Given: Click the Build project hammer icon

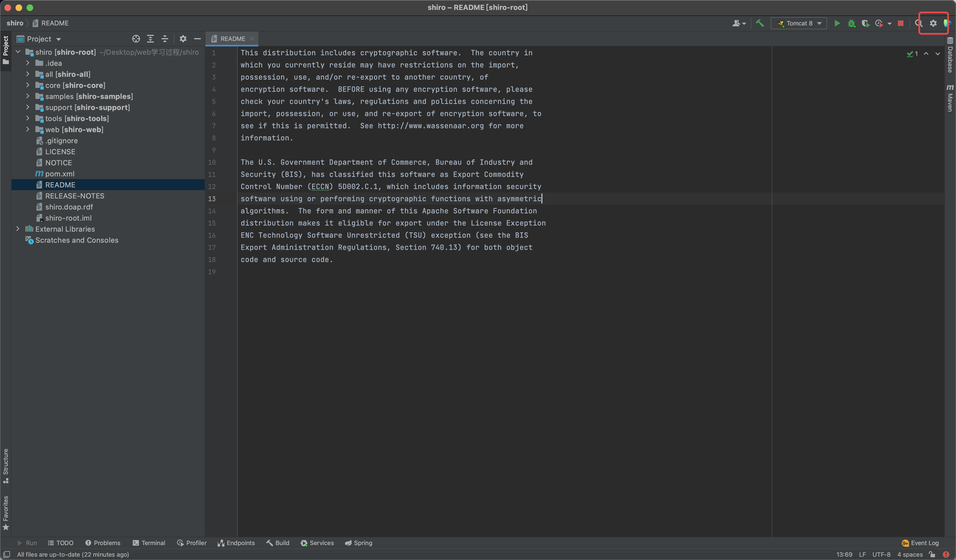Looking at the screenshot, I should 760,23.
